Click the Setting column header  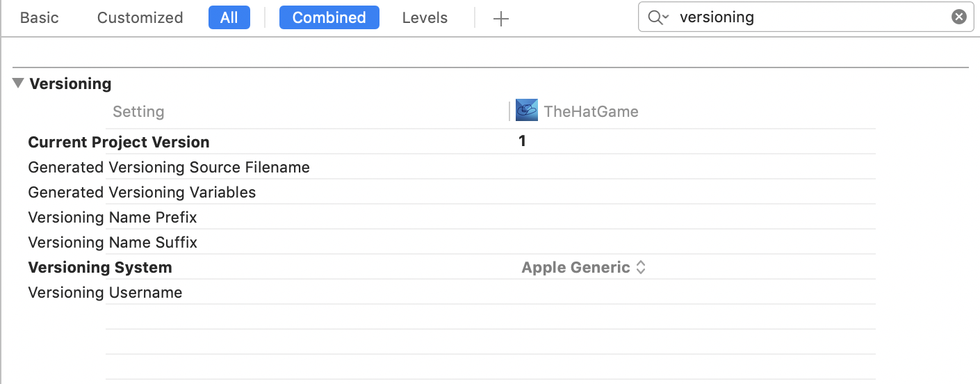point(138,111)
